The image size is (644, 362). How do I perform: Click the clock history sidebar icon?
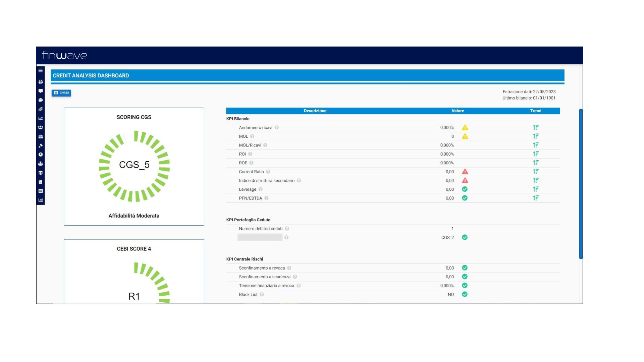pos(41,155)
